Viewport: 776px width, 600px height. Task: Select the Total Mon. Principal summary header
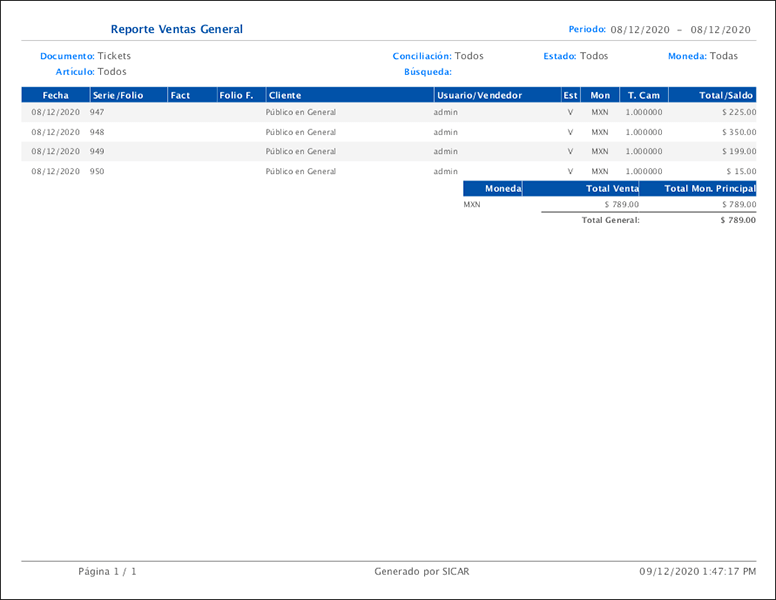pyautogui.click(x=709, y=188)
